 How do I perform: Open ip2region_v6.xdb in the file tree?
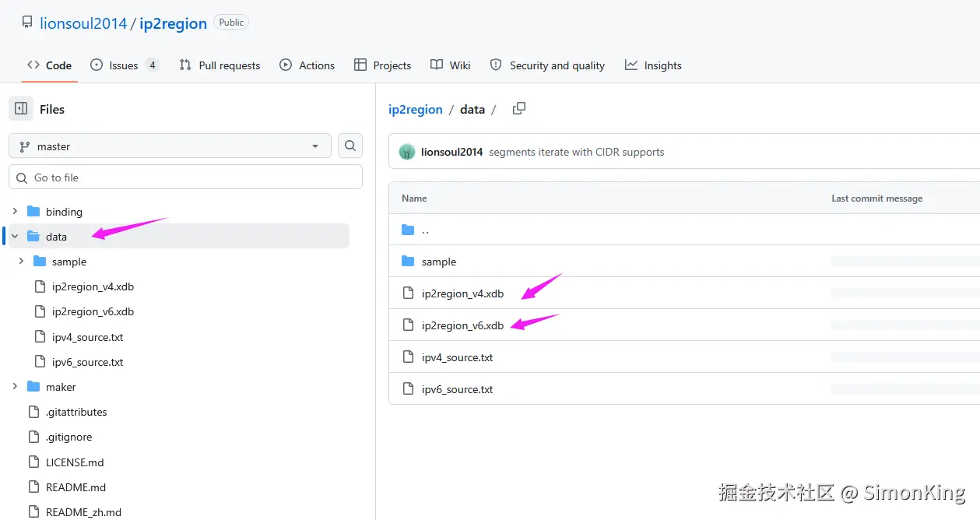93,311
